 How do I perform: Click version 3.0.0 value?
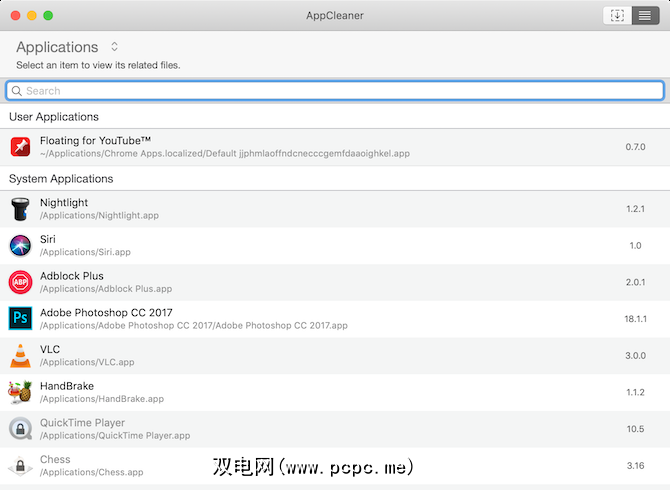point(635,356)
